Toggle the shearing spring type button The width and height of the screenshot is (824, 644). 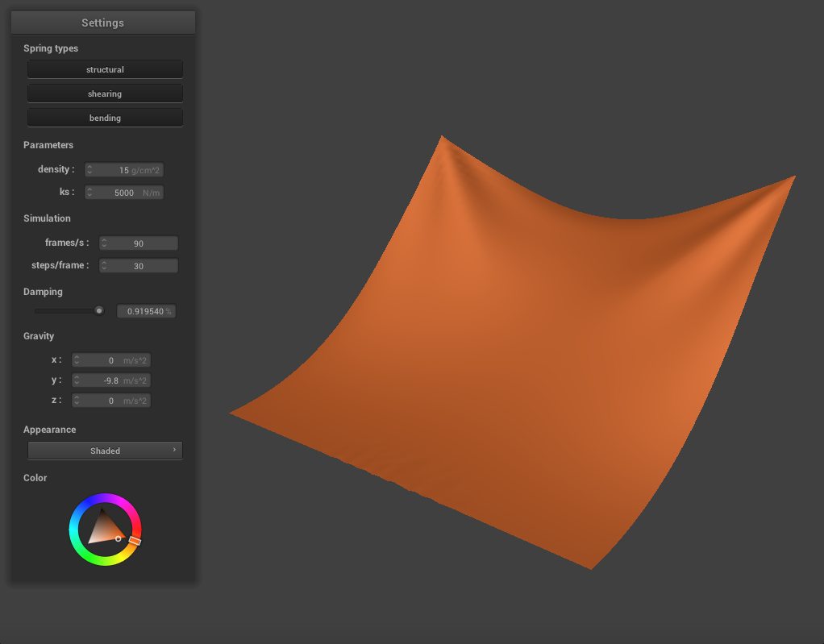(x=105, y=93)
